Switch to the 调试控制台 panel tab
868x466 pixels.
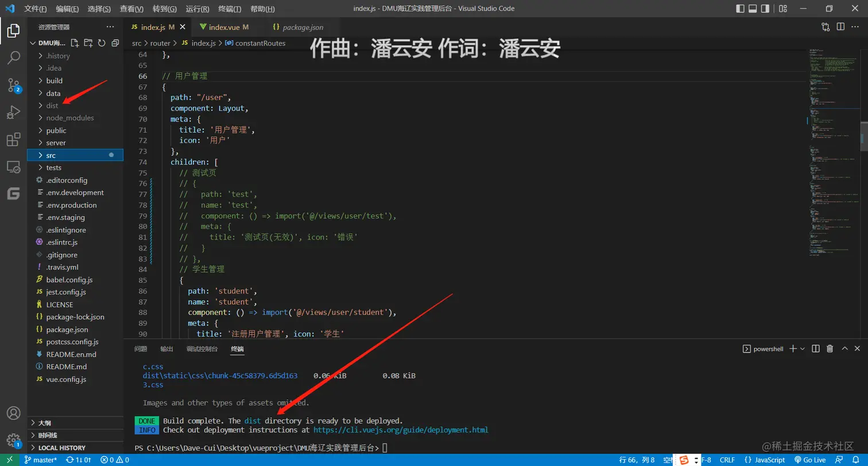pos(202,349)
